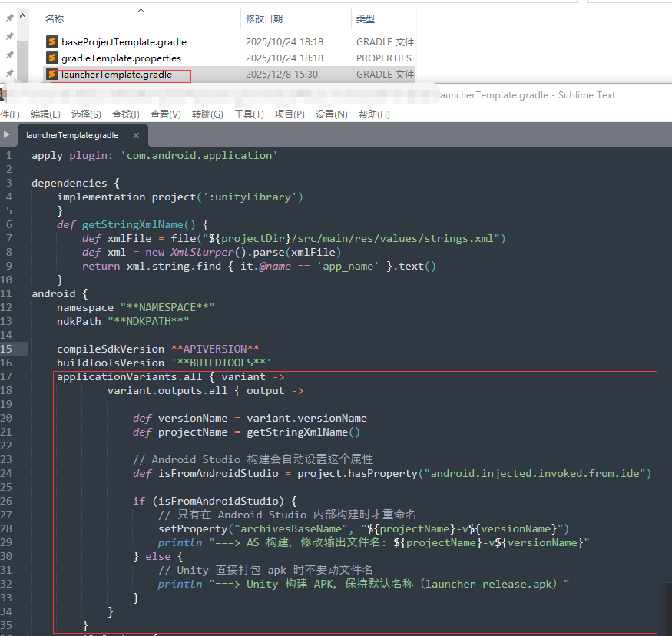Viewport: 672px width, 636px height.
Task: Click PROPERTIES type cell of gradleTemplate
Action: [x=384, y=58]
